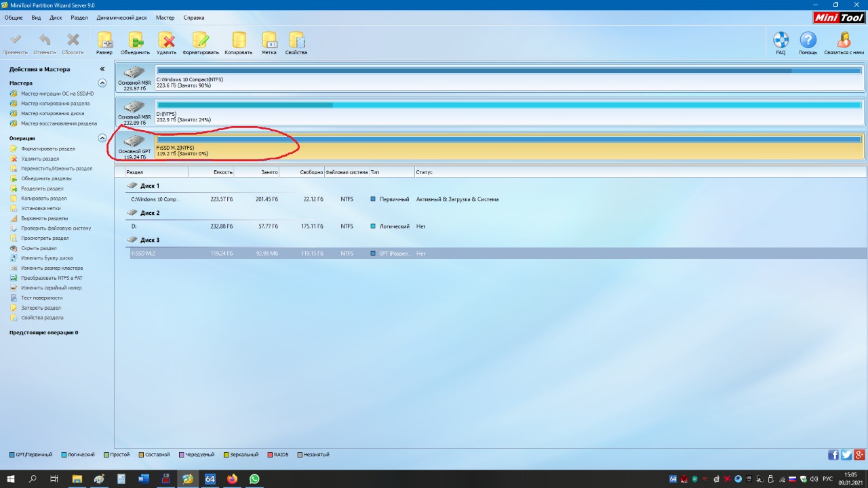Open the Twitter share icon
The width and height of the screenshot is (868, 488).
tap(846, 455)
